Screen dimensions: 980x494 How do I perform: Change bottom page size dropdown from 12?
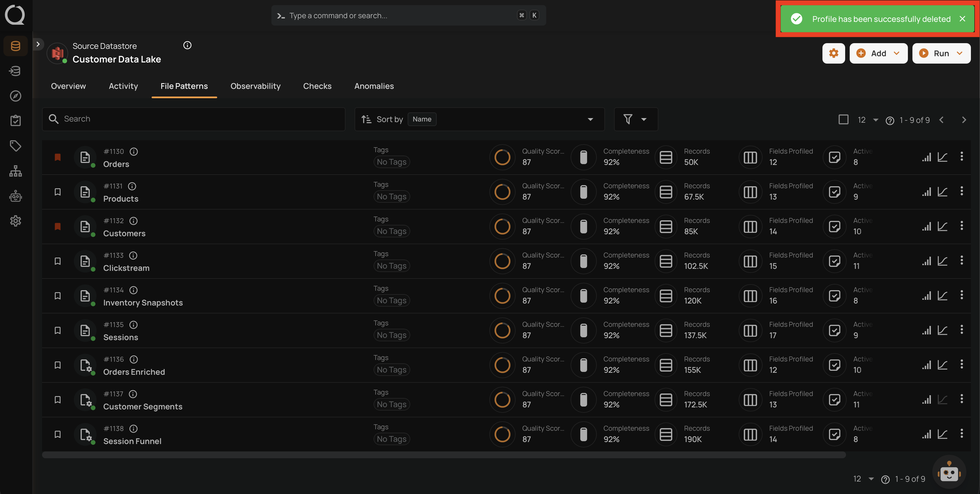(x=864, y=479)
